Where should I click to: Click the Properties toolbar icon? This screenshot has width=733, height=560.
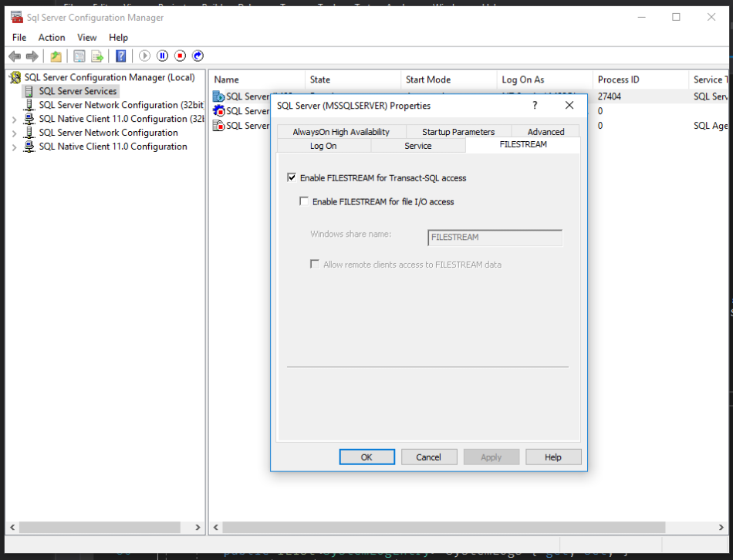[79, 56]
